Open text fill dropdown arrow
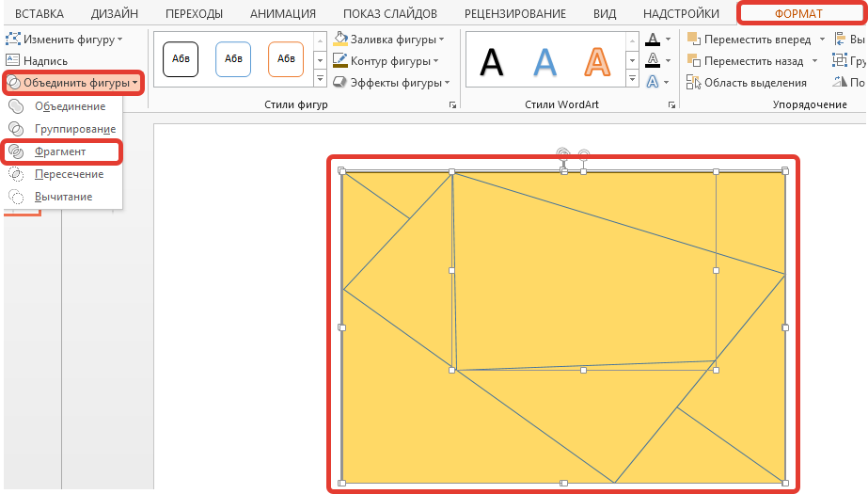The height and width of the screenshot is (494, 868). (668, 40)
